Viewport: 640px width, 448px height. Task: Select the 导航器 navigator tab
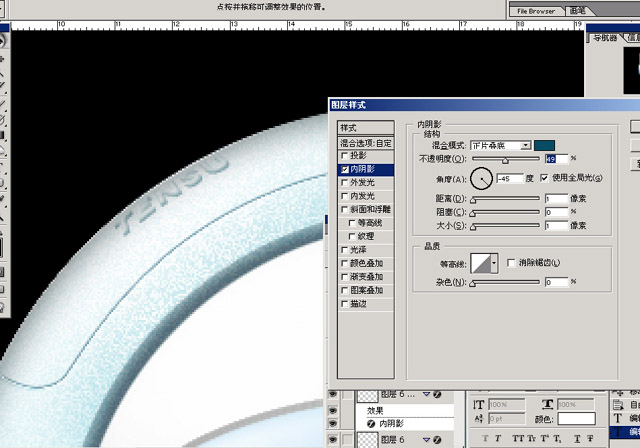point(605,38)
